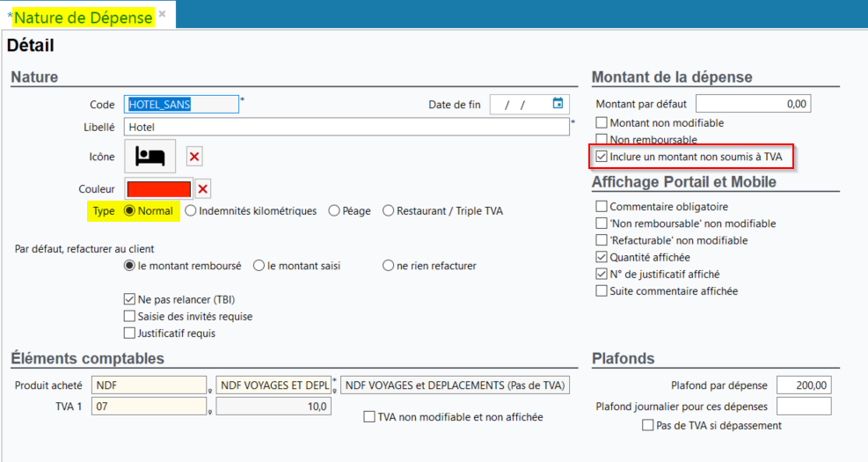This screenshot has width=868, height=462.
Task: Click the red Couleur swatch
Action: point(159,189)
